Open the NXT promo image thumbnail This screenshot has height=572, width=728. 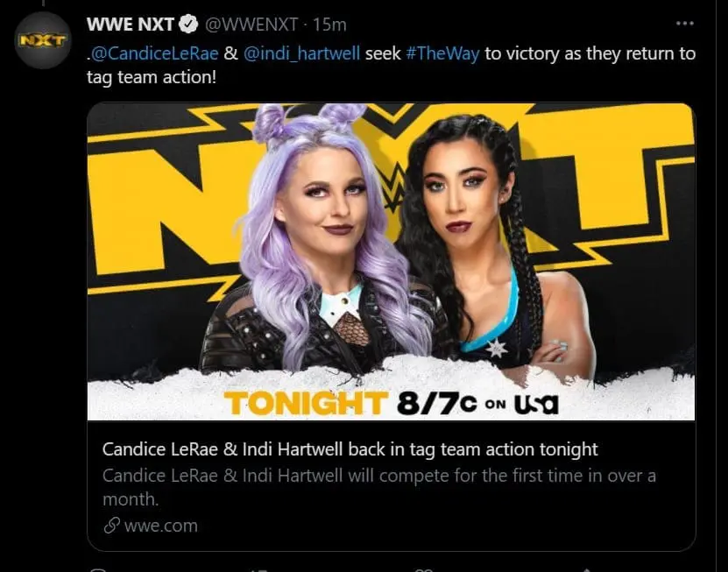click(391, 261)
